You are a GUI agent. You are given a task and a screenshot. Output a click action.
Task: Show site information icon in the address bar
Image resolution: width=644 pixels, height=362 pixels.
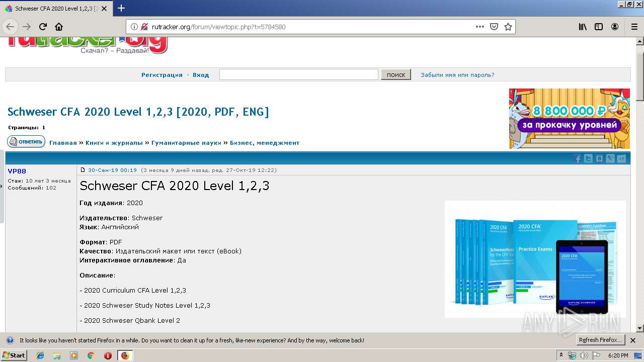click(x=134, y=27)
